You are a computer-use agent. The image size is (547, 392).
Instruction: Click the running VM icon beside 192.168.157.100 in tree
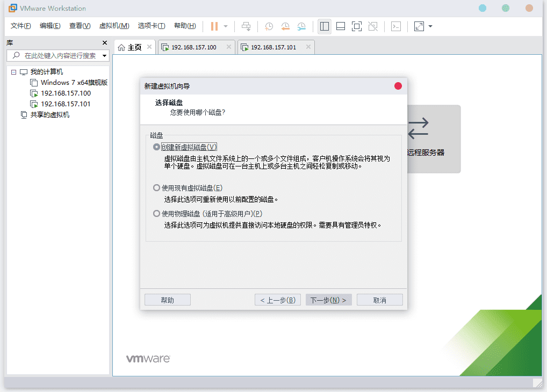(x=34, y=93)
